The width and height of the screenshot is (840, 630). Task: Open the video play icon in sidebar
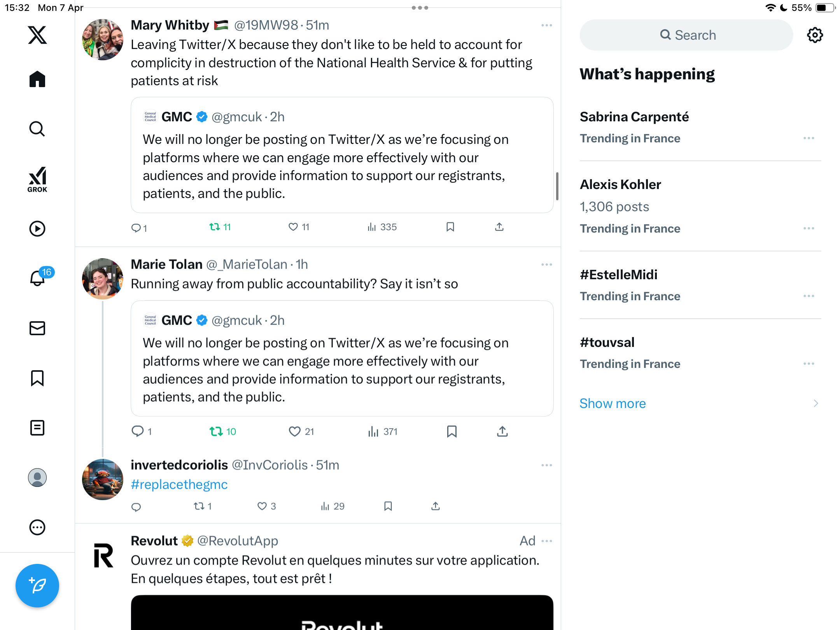tap(37, 229)
